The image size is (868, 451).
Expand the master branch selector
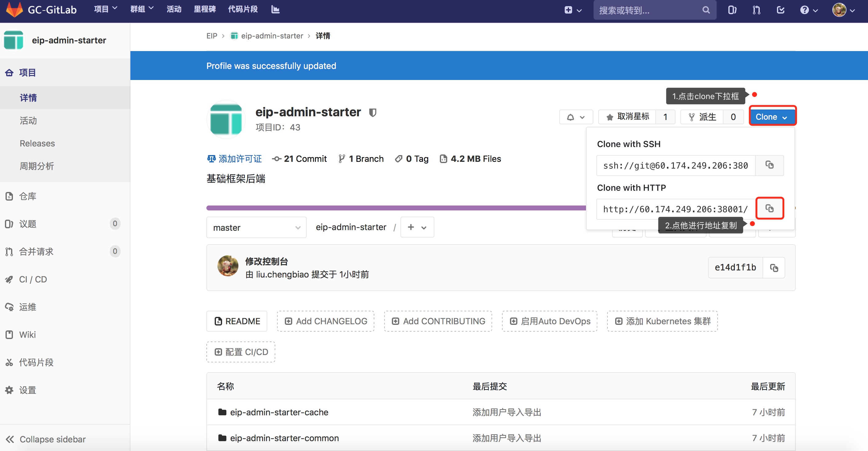257,228
